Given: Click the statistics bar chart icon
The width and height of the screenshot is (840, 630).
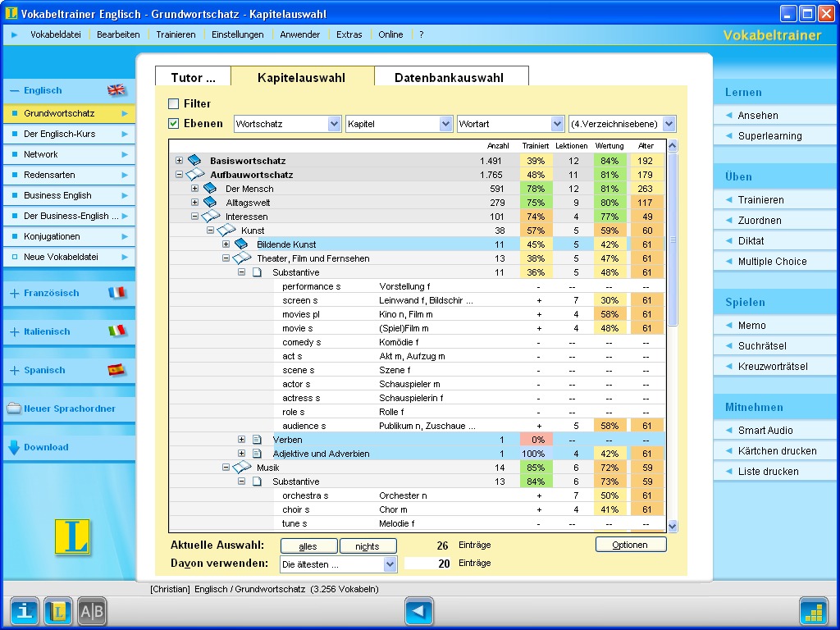Looking at the screenshot, I should tap(814, 611).
